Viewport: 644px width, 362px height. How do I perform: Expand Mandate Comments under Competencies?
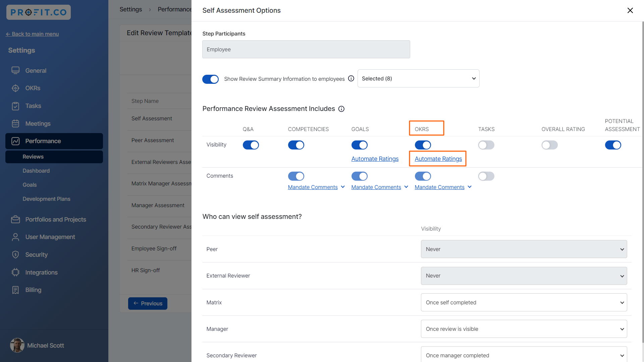point(342,187)
